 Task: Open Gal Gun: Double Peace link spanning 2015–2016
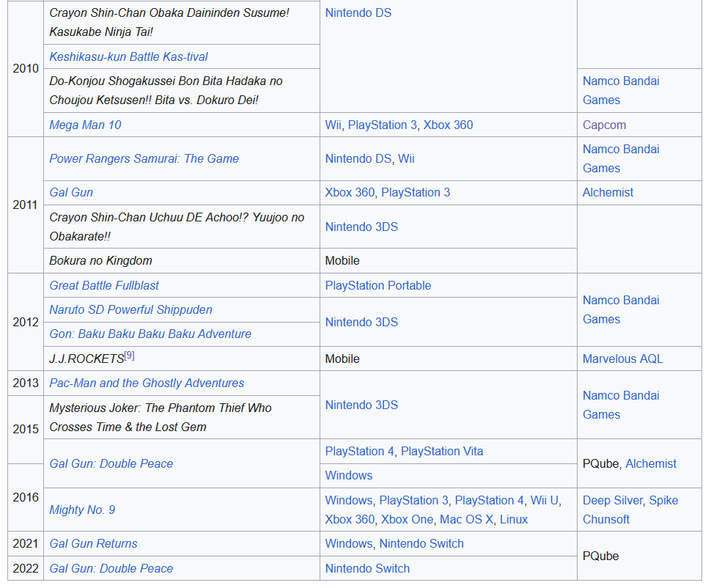pyautogui.click(x=111, y=463)
